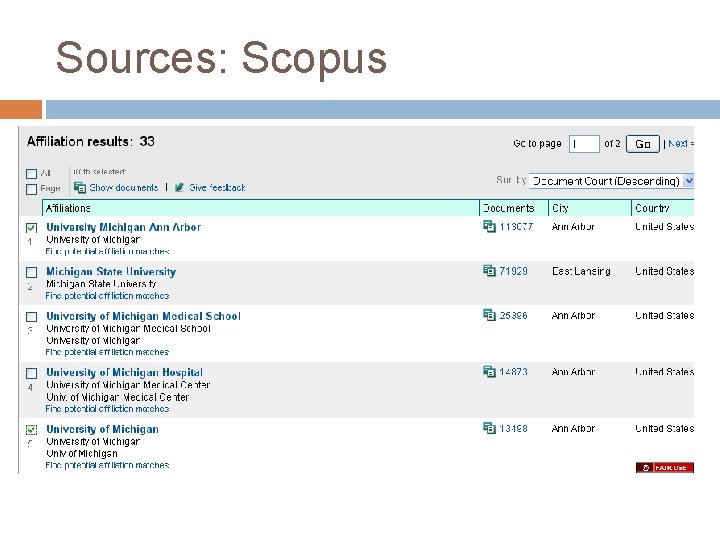Image resolution: width=720 pixels, height=540 pixels.
Task: Click the Show documents icon
Action: [80, 187]
